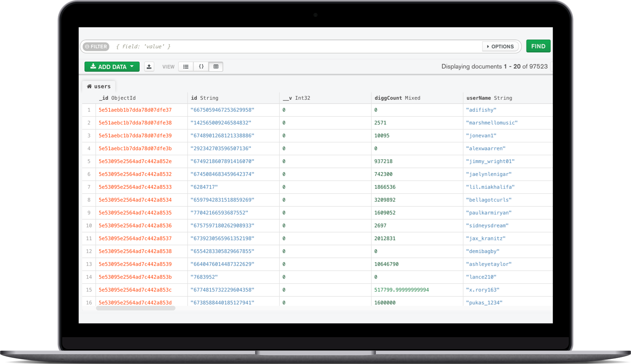The height and width of the screenshot is (364, 631).
Task: Click the FILTER info badge
Action: [96, 46]
